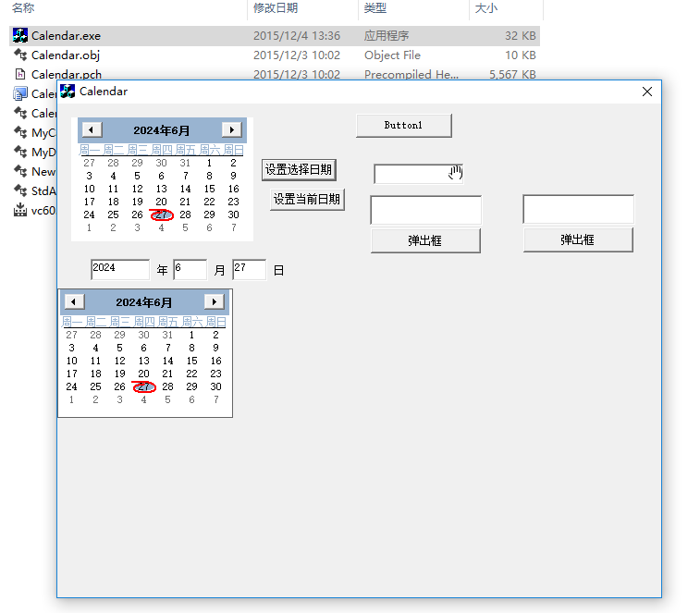The image size is (700, 613).
Task: Click the vc60 file icon in list
Action: coord(20,210)
